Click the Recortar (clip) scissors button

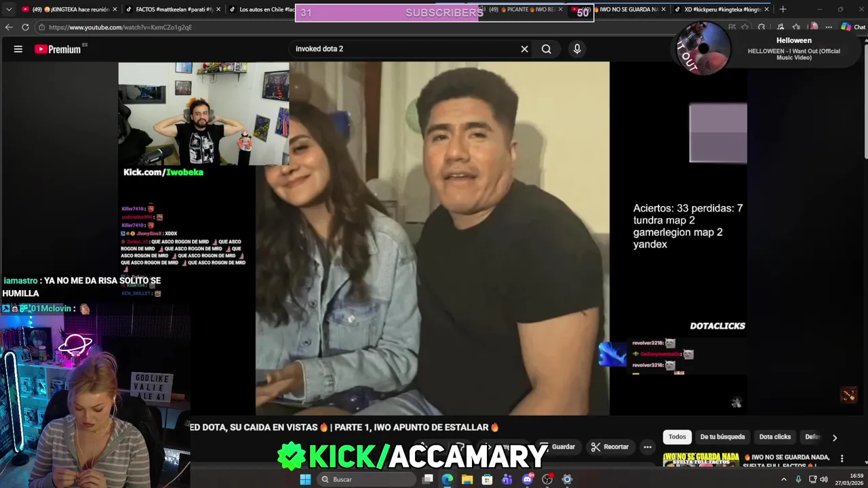point(610,447)
